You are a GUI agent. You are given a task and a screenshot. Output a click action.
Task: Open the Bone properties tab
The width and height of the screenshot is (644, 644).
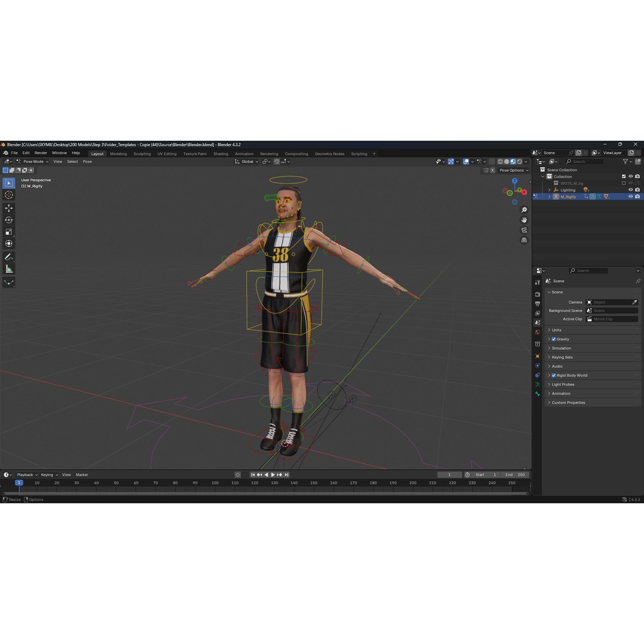[537, 394]
